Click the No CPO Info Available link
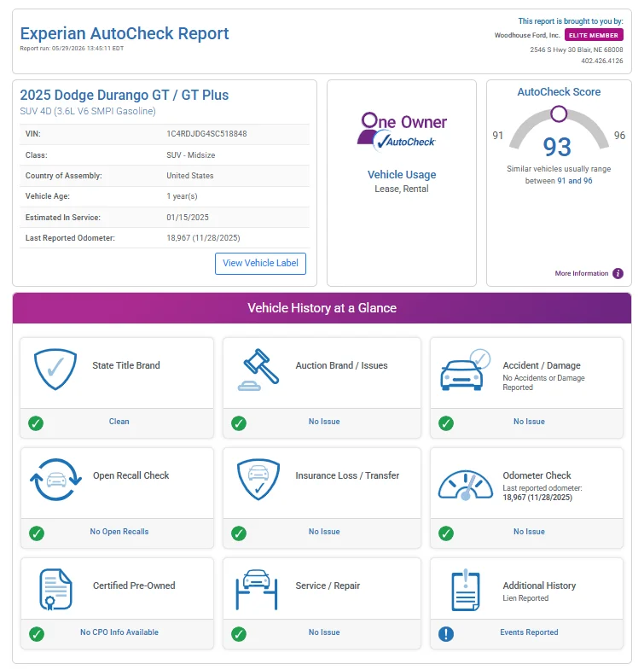Viewport: 644px width, 670px height. pos(119,632)
